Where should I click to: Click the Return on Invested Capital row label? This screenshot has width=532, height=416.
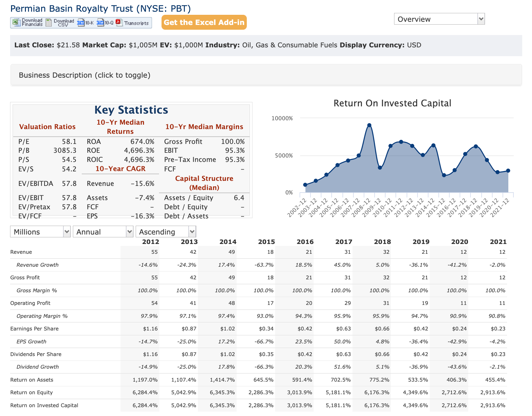(44, 405)
